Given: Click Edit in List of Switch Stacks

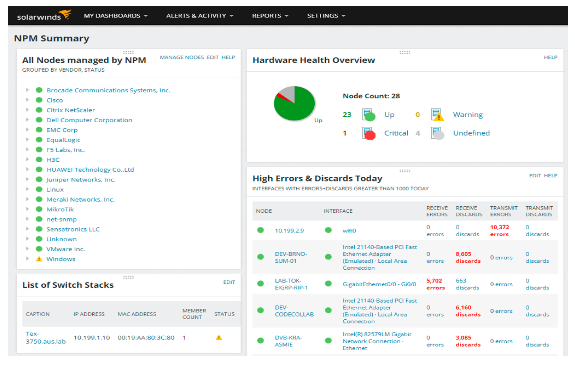Looking at the screenshot, I should pyautogui.click(x=229, y=282).
